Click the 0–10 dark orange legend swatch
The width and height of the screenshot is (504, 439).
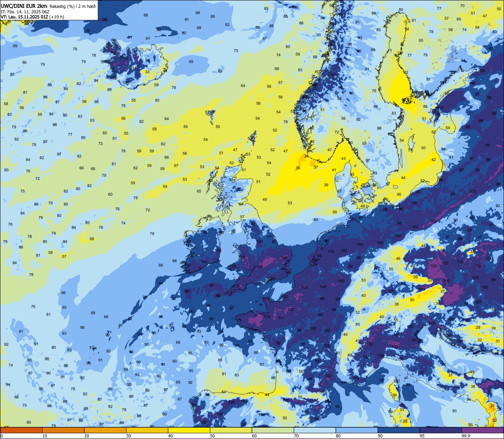[x=21, y=430]
